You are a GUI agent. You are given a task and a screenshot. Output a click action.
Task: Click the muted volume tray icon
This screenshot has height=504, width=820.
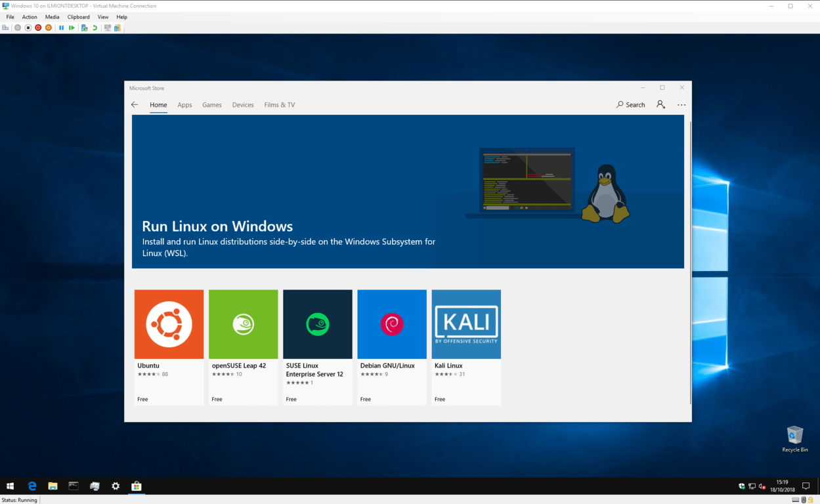pos(762,486)
